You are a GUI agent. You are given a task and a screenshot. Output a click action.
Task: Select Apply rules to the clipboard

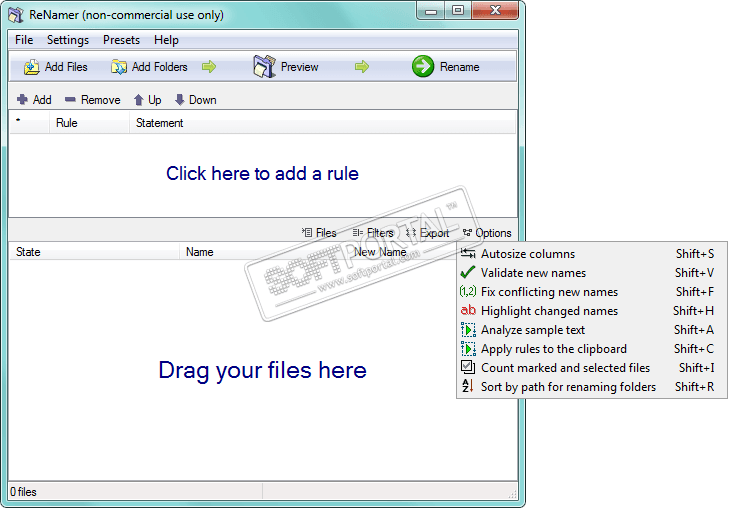point(592,349)
